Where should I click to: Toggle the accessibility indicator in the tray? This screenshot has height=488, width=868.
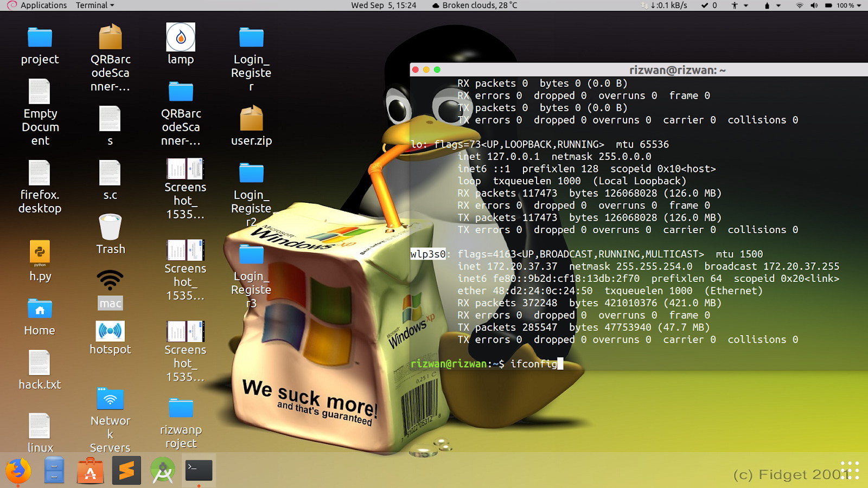coord(735,6)
